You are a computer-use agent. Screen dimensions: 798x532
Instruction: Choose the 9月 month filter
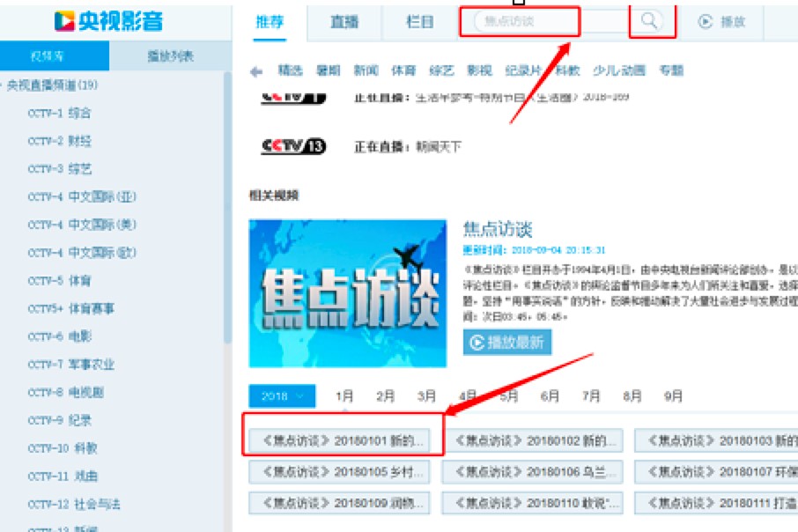673,396
